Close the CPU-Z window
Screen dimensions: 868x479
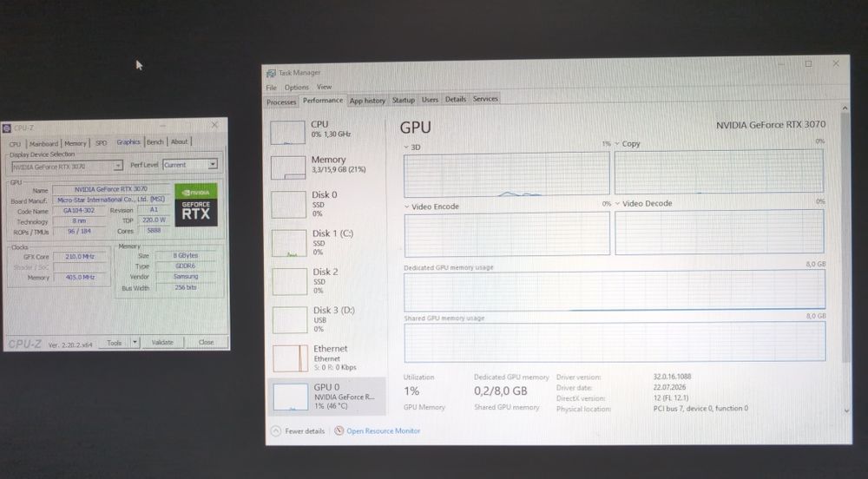tap(214, 125)
